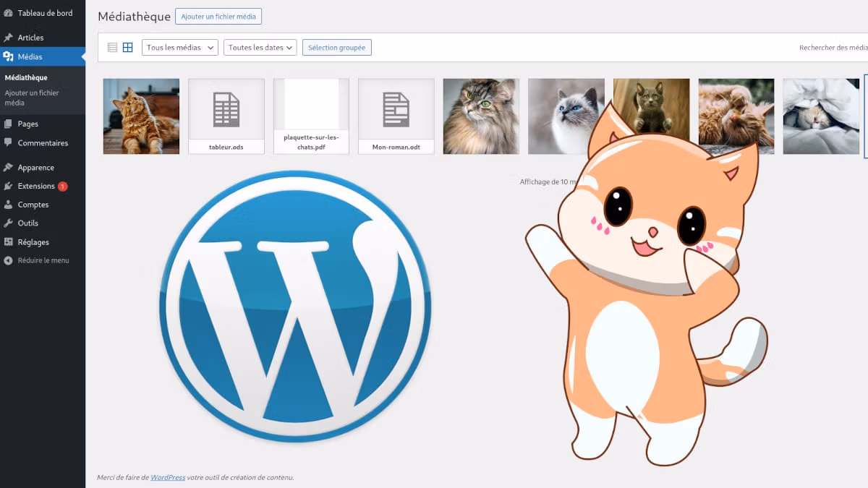This screenshot has width=868, height=488.
Task: Select the sleeping orange cat thumbnail
Action: (x=736, y=116)
